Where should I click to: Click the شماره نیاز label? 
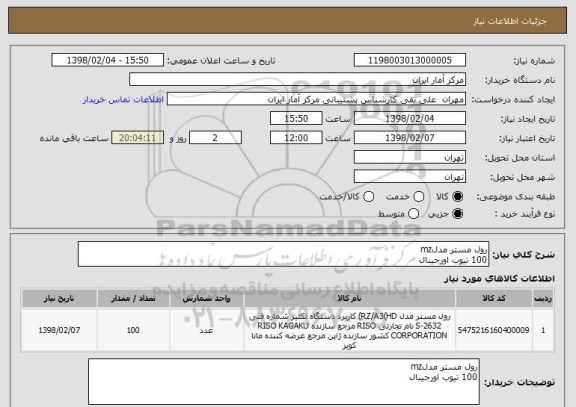point(534,61)
